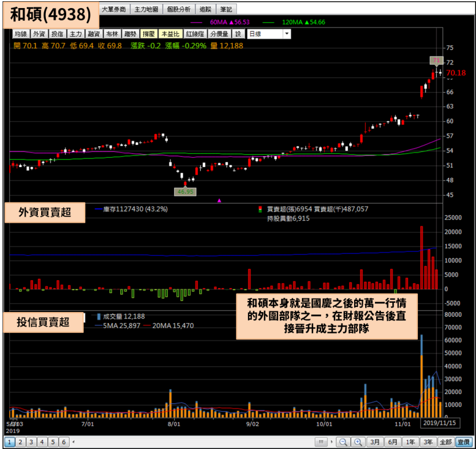Show the 全部 full range
476x449 pixels.
pos(446,441)
